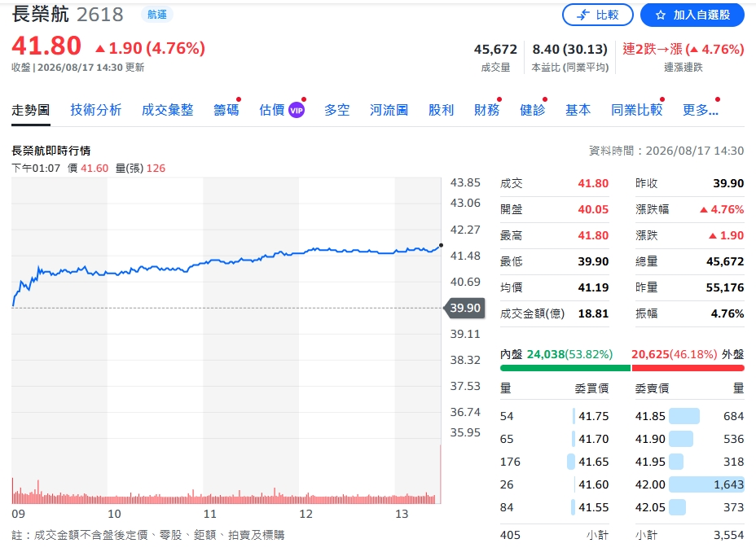Click ask price 41.85
756x552 pixels.
click(650, 416)
